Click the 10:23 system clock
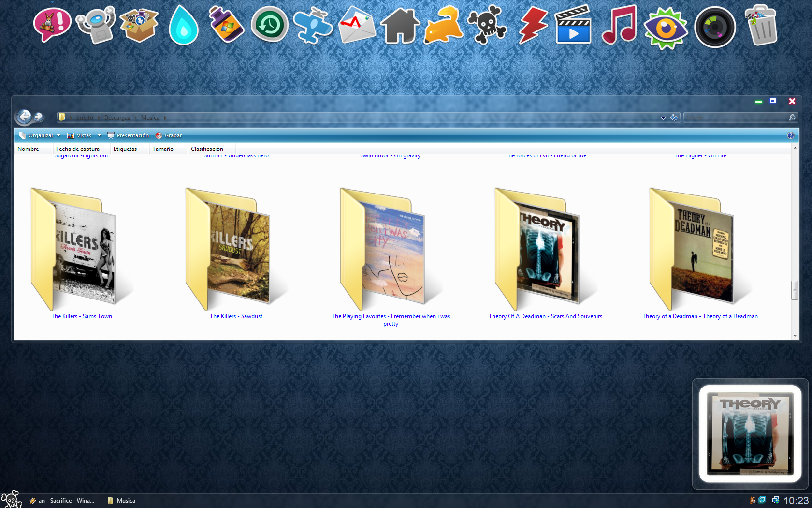This screenshot has width=812, height=508. [796, 501]
